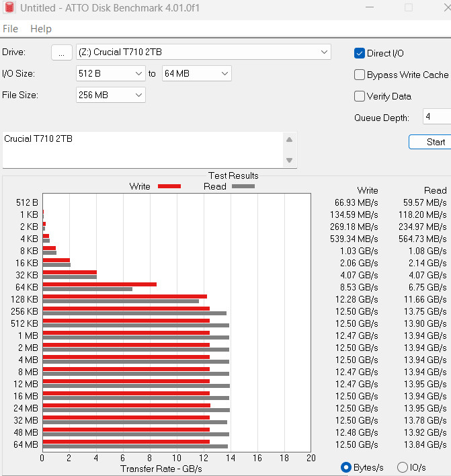
Task: Click the read value 13.78 GB/s
Action: (x=425, y=420)
